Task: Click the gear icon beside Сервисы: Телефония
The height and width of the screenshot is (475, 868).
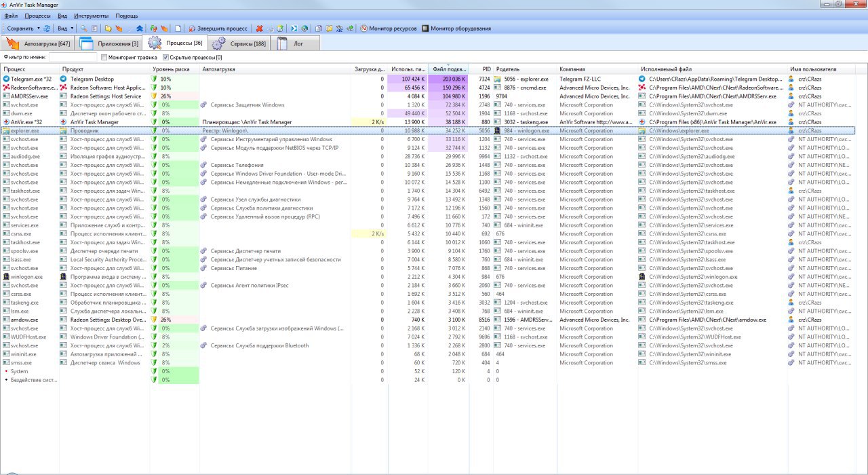Action: click(x=204, y=165)
